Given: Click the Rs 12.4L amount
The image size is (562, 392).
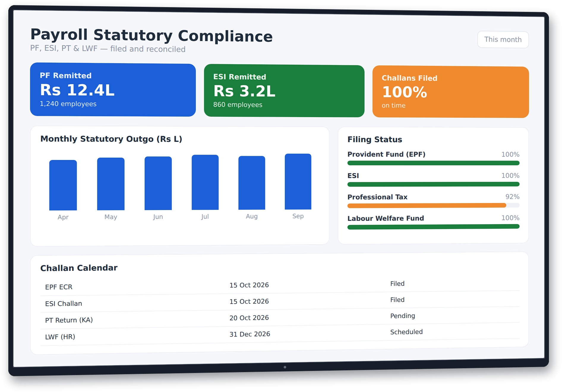Looking at the screenshot, I should tap(77, 90).
